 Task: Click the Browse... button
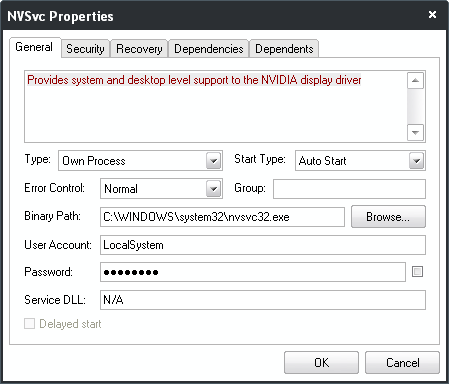coord(388,217)
